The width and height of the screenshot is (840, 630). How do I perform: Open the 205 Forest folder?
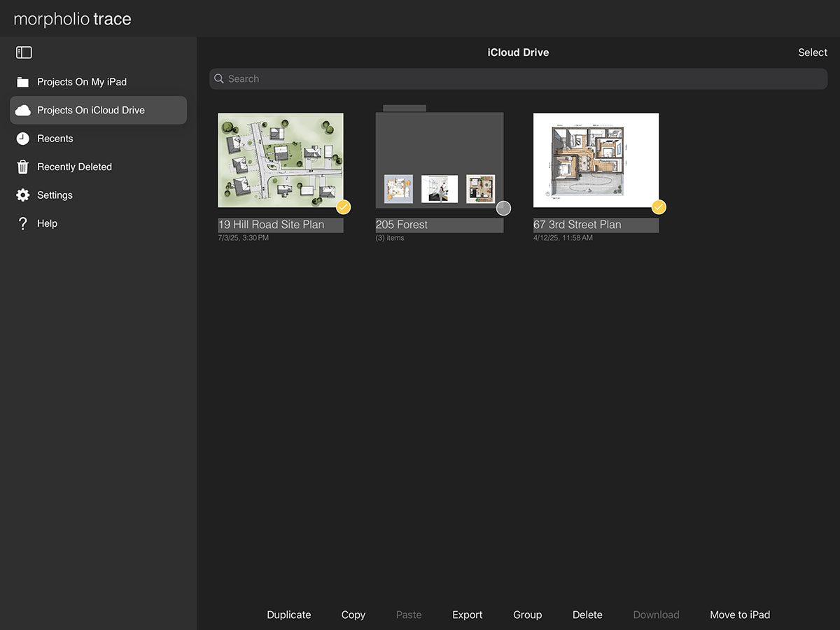click(439, 161)
